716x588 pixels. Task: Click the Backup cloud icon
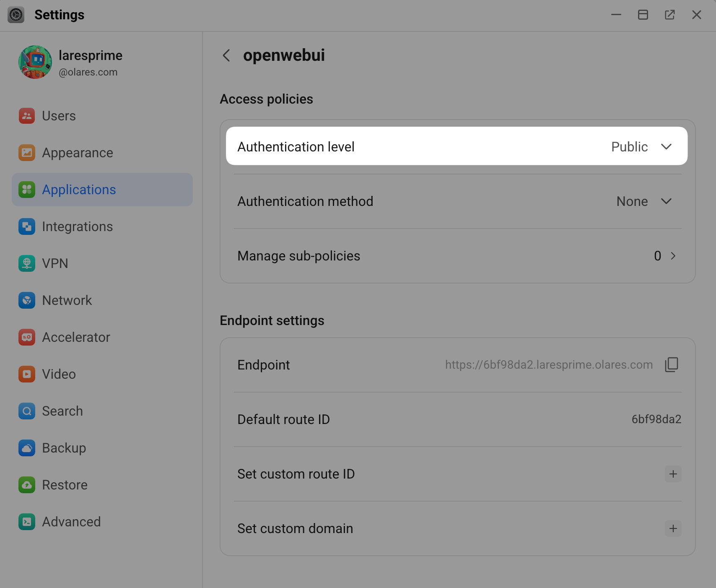click(x=27, y=448)
